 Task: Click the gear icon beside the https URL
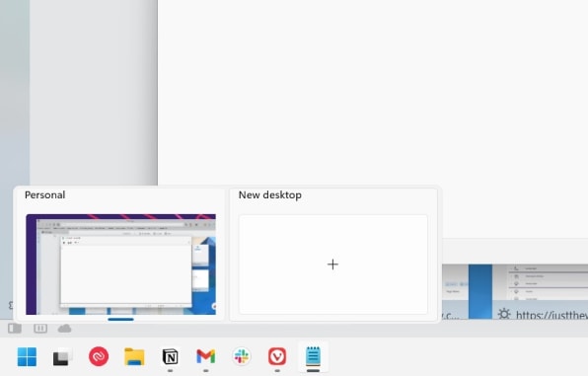(x=504, y=314)
